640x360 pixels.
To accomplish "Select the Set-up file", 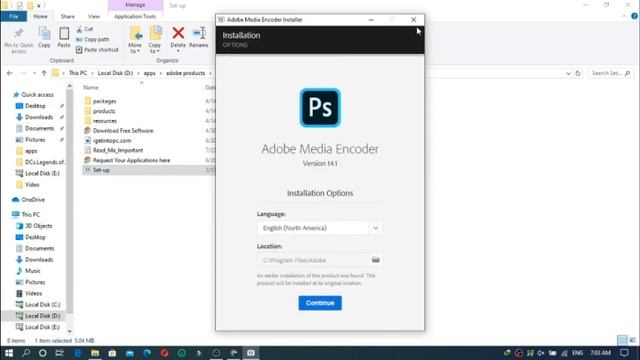I will point(101,170).
